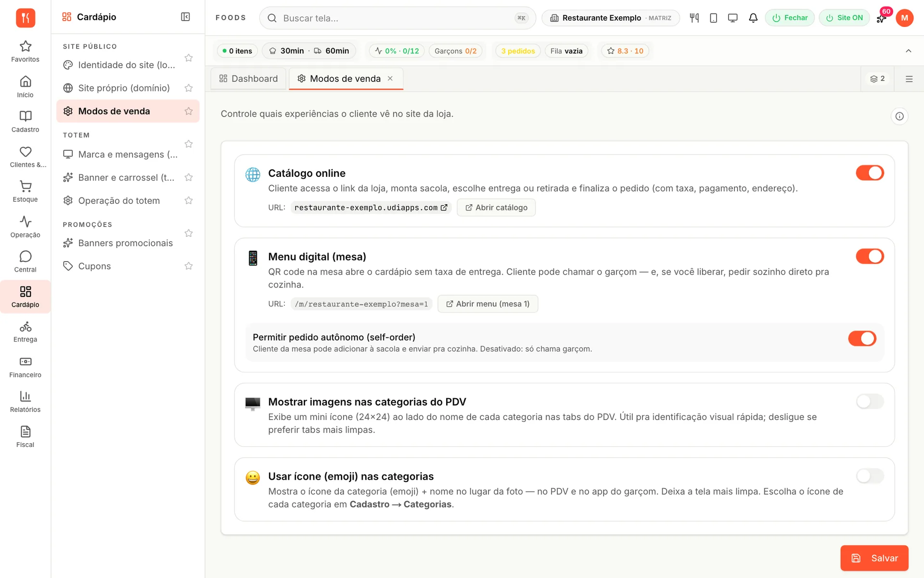Collapse the Cardápio side panel
Screen dimensions: 924x578
(x=185, y=17)
